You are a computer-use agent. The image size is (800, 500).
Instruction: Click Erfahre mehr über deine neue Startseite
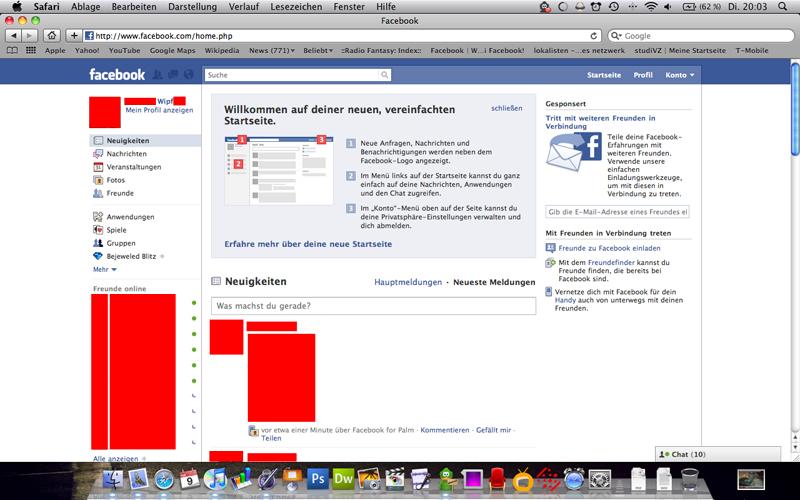(x=308, y=244)
